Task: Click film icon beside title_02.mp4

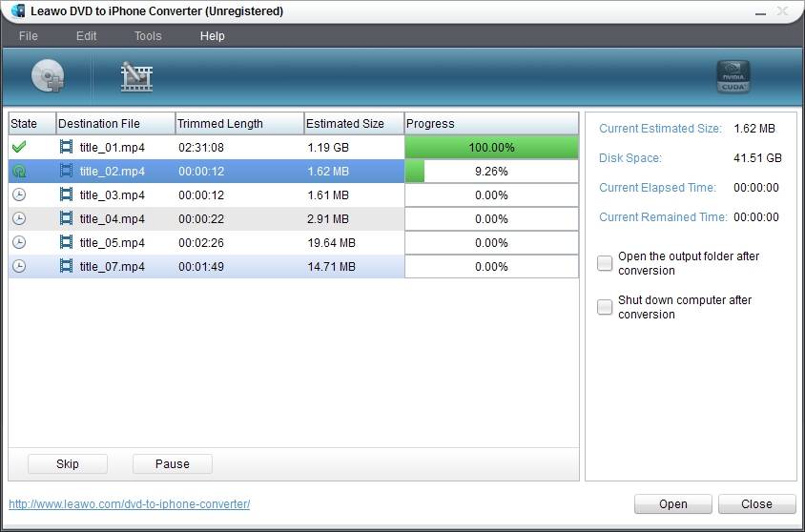Action: [x=66, y=171]
